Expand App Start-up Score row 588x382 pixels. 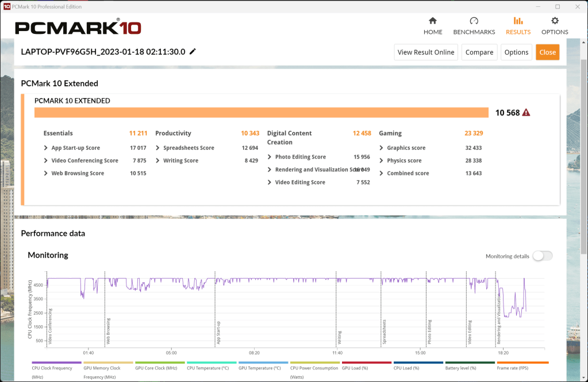tap(46, 148)
